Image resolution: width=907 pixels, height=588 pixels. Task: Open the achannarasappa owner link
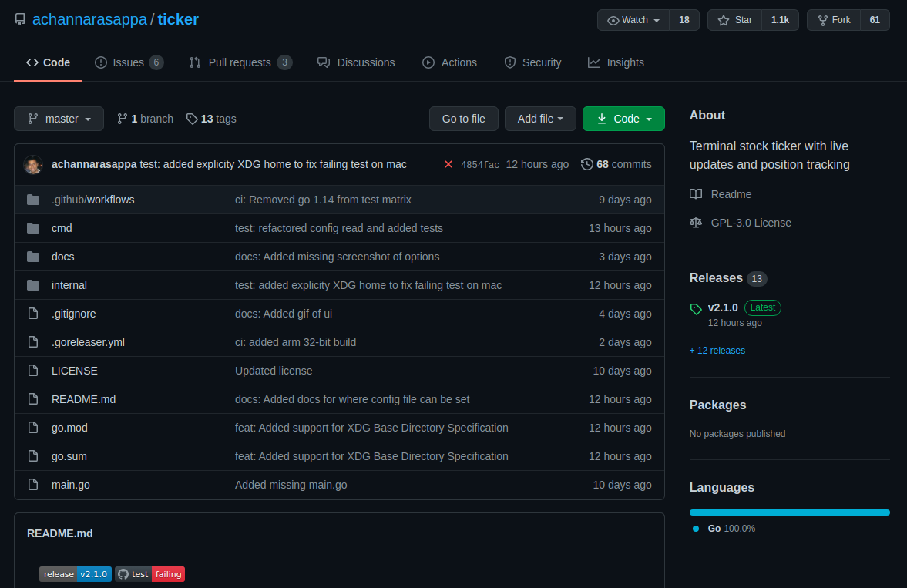89,20
